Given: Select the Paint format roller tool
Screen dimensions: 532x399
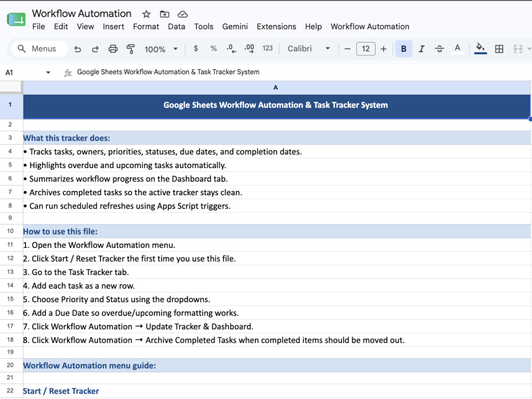Looking at the screenshot, I should (131, 49).
